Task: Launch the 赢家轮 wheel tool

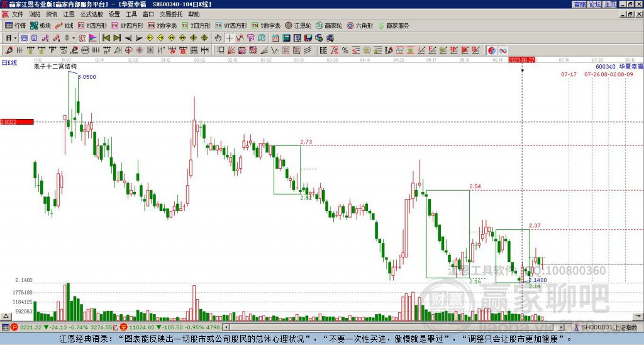Action: point(329,25)
